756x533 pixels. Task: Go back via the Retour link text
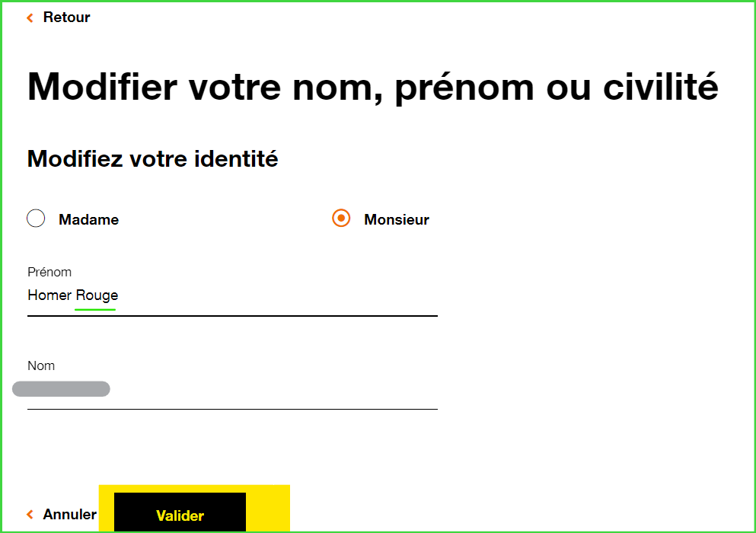point(66,18)
